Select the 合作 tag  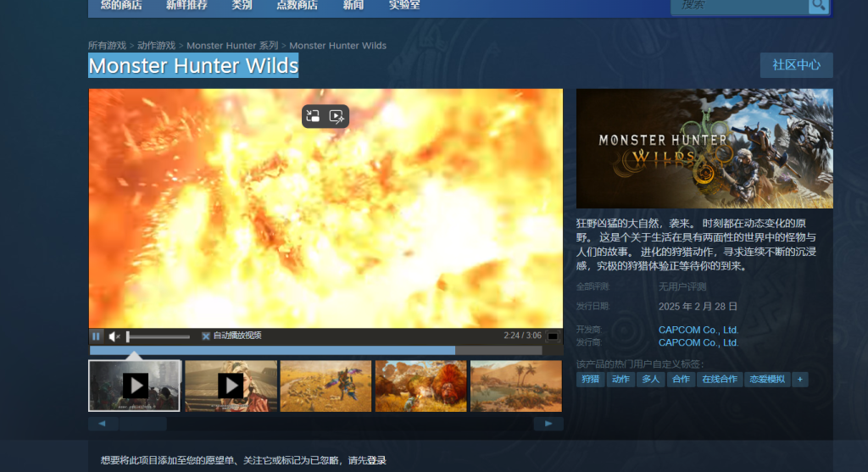tap(681, 379)
